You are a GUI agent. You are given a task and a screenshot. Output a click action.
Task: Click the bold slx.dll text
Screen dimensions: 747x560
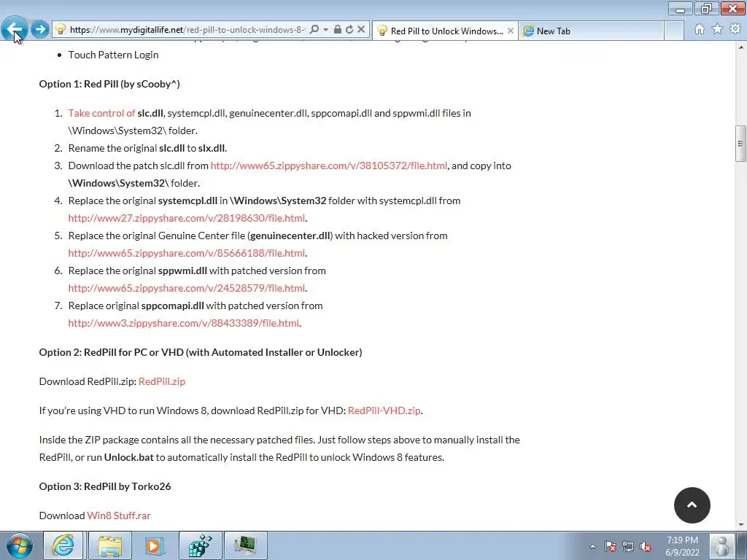(212, 148)
